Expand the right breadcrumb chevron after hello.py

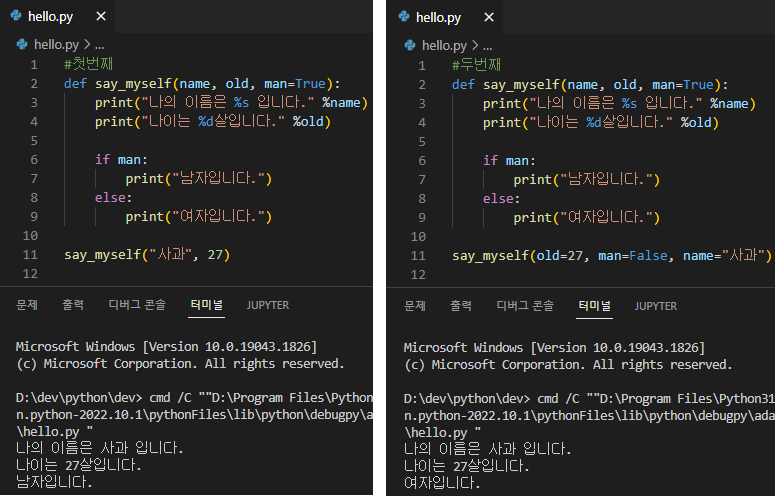[x=475, y=45]
